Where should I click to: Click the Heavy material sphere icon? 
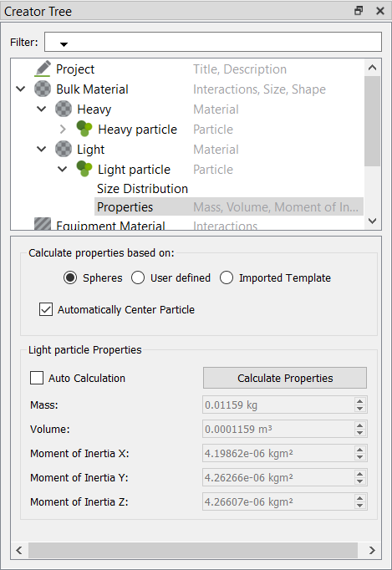coord(64,109)
